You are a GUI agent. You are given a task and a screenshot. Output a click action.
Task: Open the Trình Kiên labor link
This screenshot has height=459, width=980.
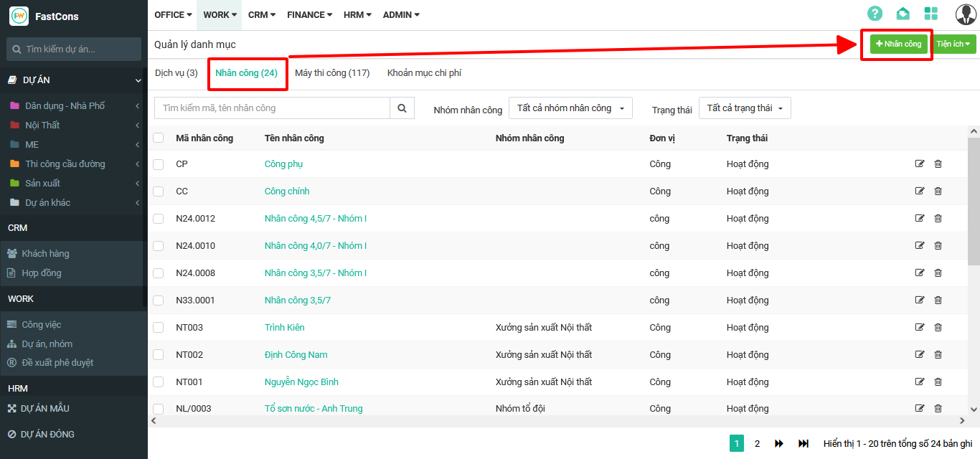point(284,328)
